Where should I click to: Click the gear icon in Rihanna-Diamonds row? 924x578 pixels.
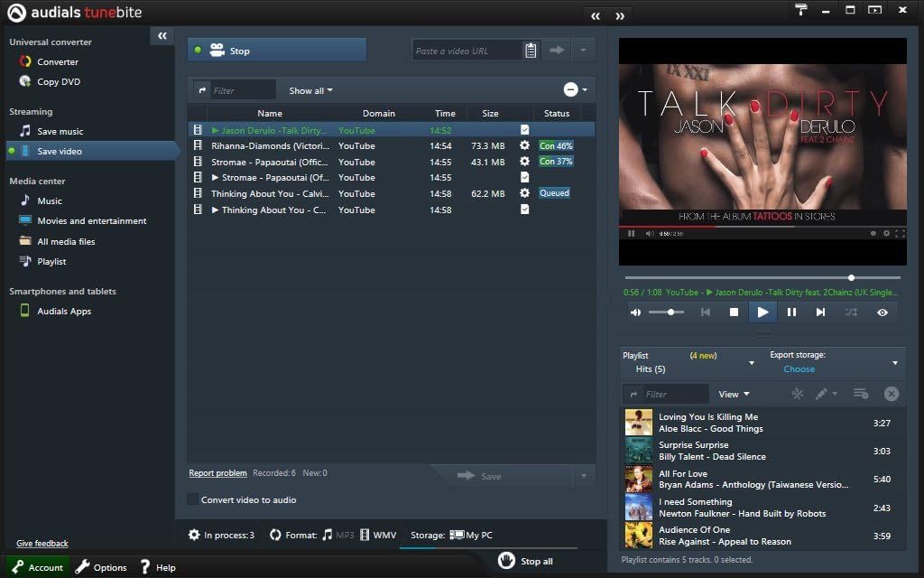click(524, 145)
